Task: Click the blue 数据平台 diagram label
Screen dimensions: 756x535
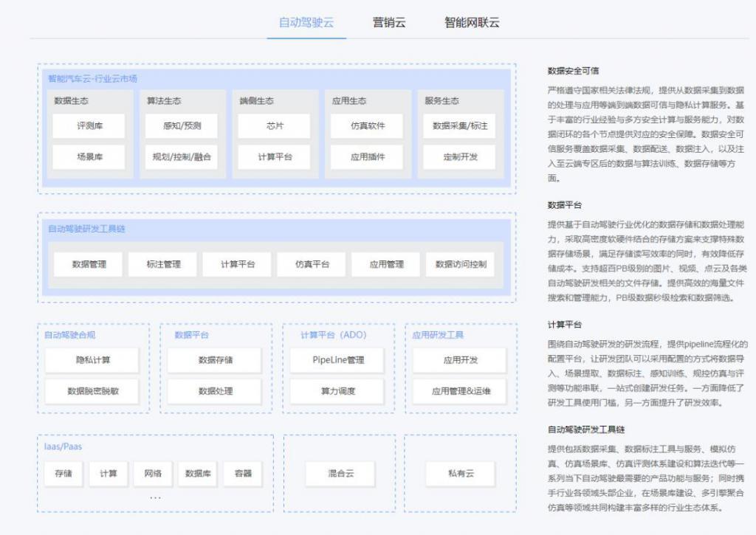Action: coord(191,335)
